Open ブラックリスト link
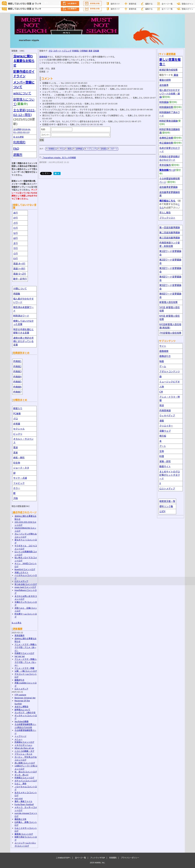The width and height of the screenshot is (195, 868). pos(167,218)
